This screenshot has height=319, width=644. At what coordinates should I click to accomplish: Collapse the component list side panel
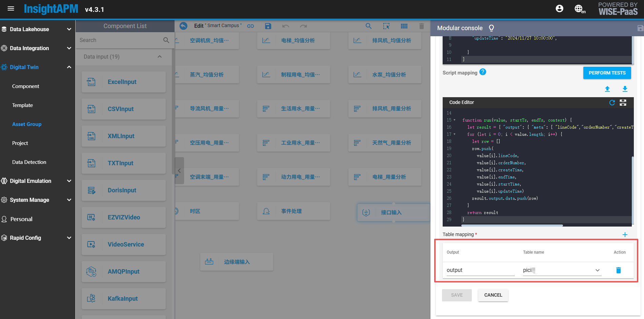pyautogui.click(x=179, y=171)
